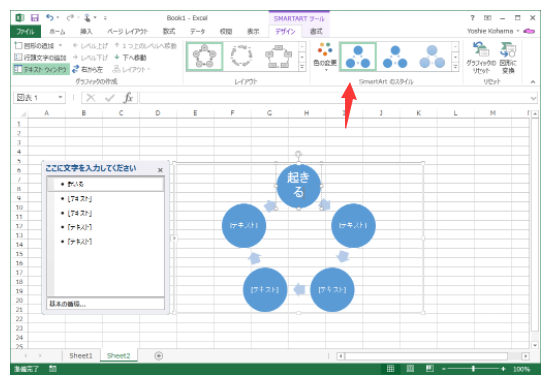Image resolution: width=550 pixels, height=382 pixels.
Task: Open the レイアウト dropdown in graphic creation group
Action: pos(131,69)
